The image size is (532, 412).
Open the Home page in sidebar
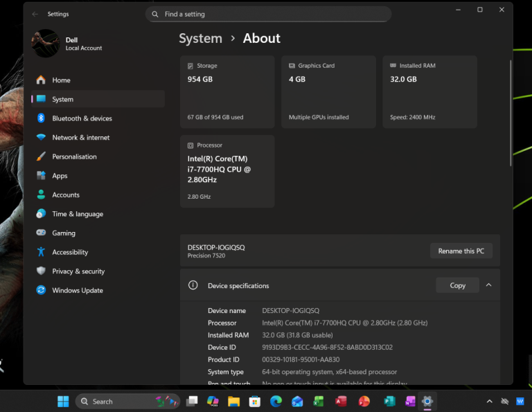click(61, 80)
